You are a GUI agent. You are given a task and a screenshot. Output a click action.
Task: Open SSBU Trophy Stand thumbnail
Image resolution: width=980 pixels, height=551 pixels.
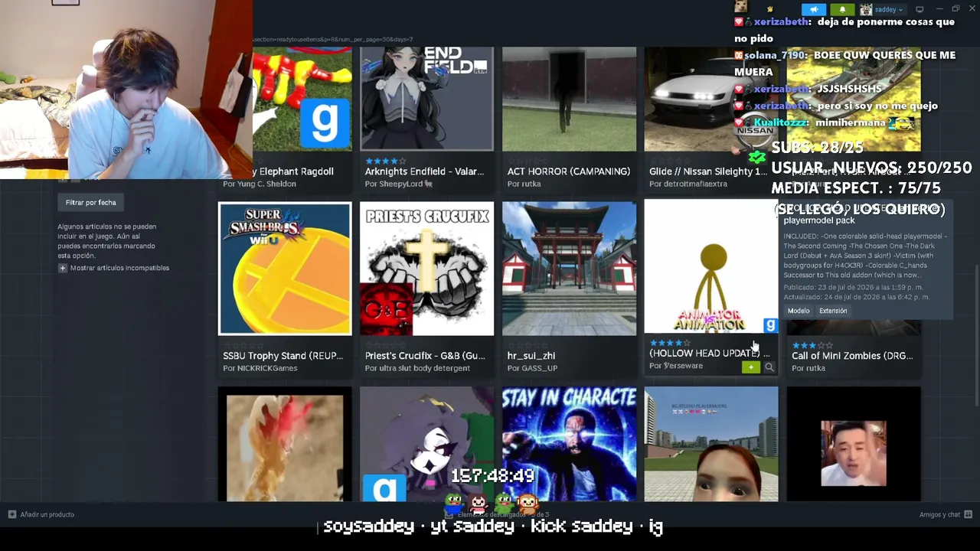pyautogui.click(x=285, y=269)
